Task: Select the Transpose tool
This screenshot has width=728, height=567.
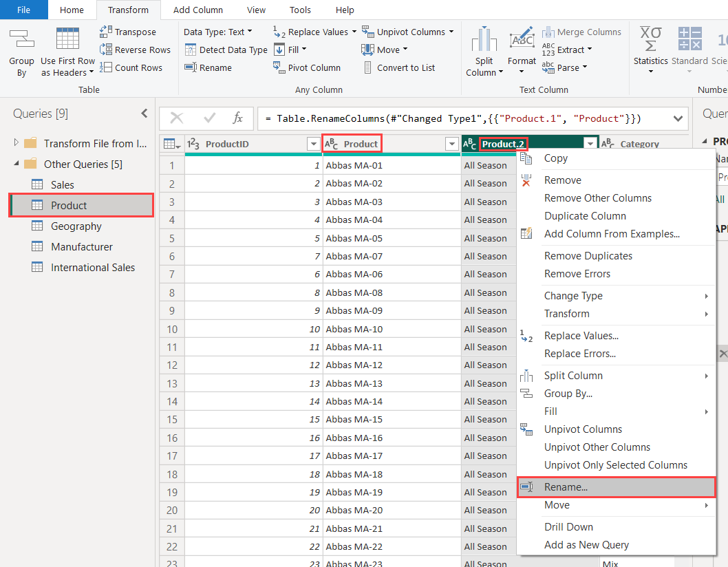Action: pyautogui.click(x=128, y=32)
